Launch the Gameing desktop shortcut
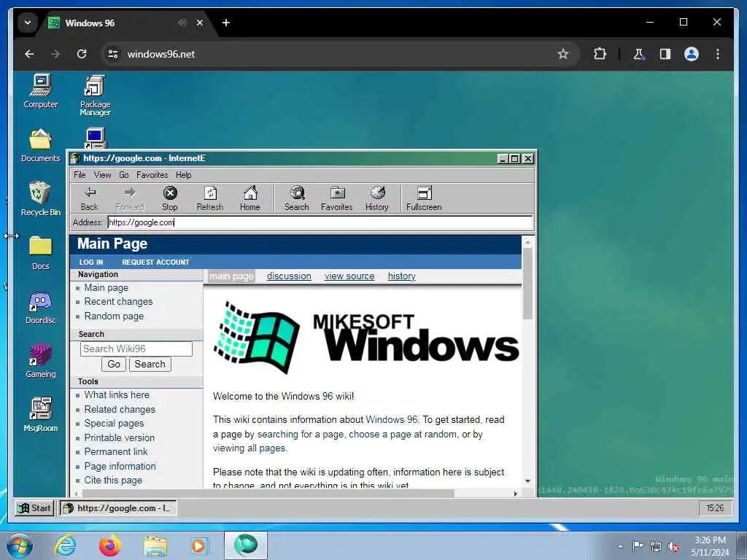Viewport: 747px width, 560px height. pos(41,361)
